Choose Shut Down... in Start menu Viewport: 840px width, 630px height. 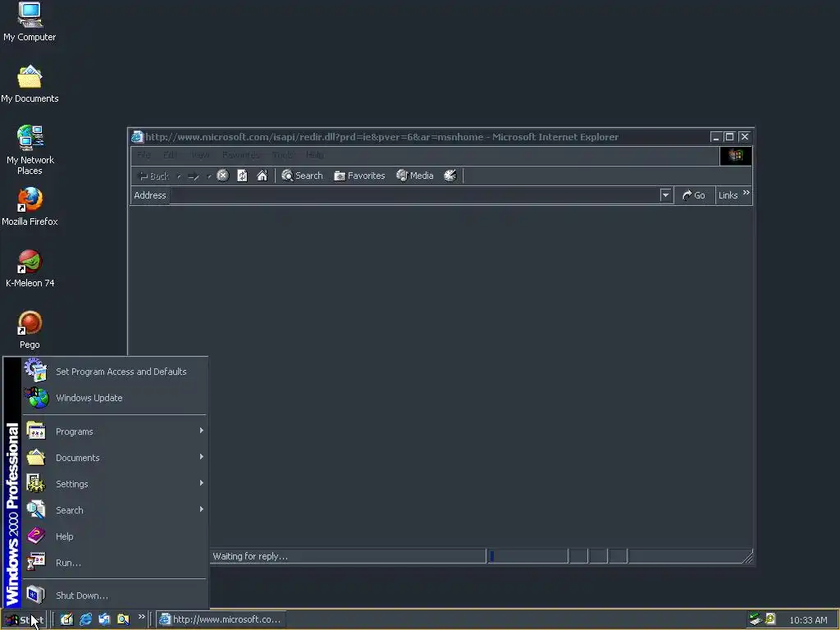click(114, 596)
